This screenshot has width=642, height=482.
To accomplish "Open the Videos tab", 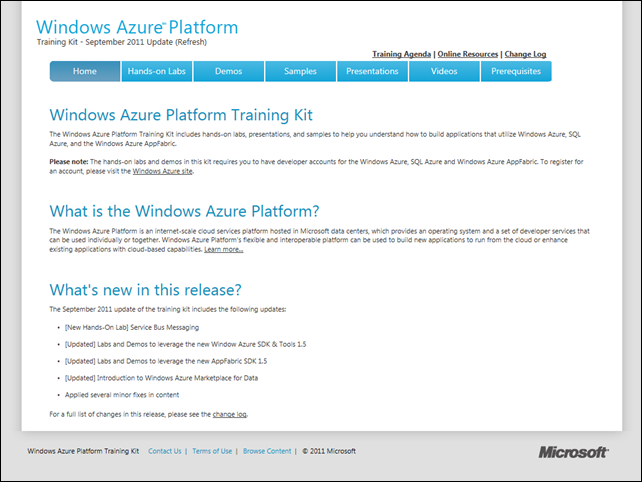I will [x=444, y=71].
